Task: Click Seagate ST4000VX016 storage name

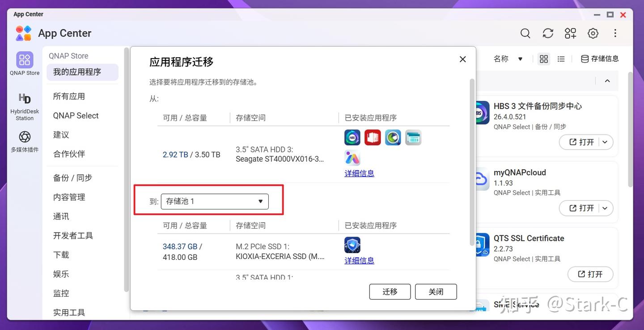Action: [280, 159]
